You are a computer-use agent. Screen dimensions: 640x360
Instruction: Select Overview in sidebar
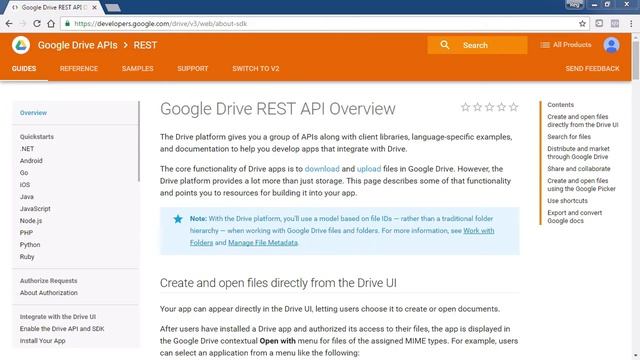click(33, 113)
